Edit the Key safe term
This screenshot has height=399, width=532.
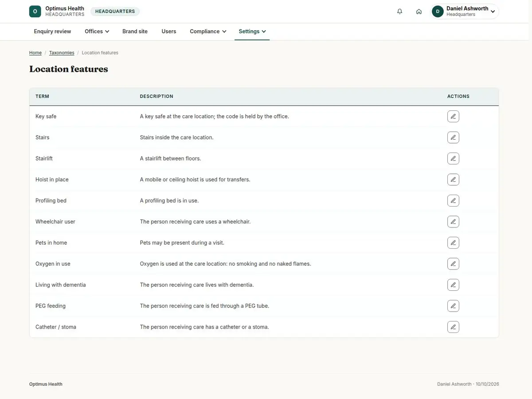point(453,117)
